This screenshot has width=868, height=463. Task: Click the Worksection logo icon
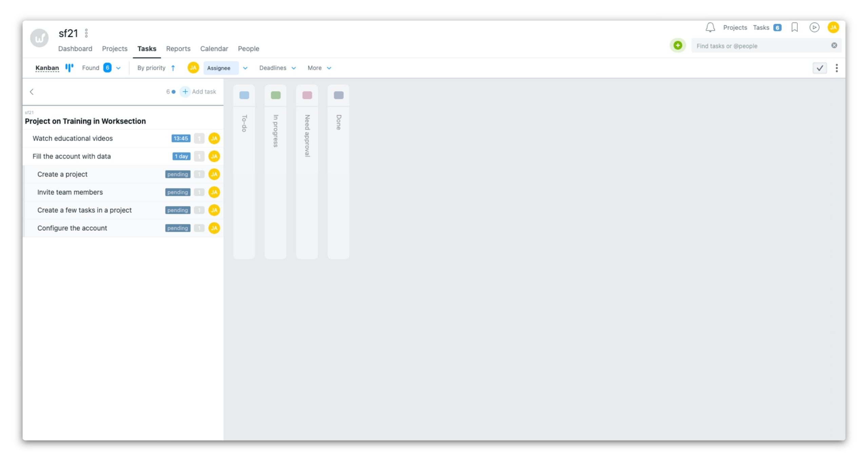[39, 38]
